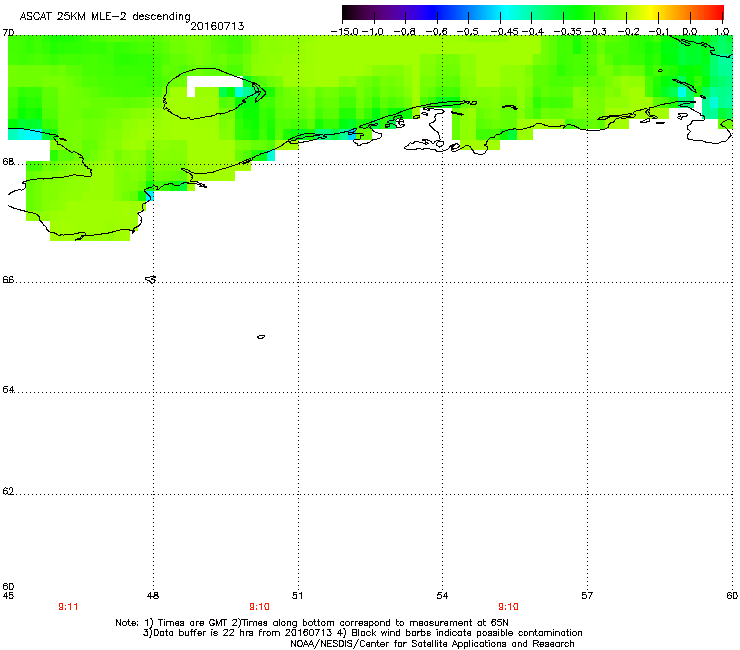Click latitude label 62

[x=8, y=491]
